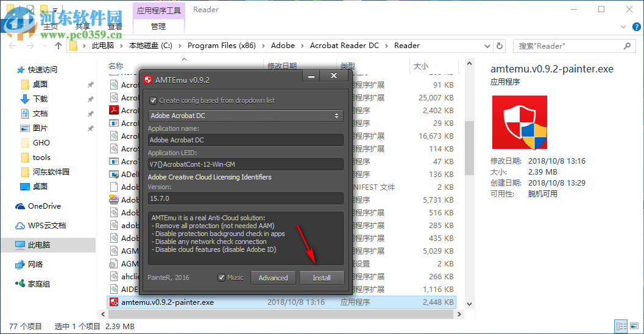Switch to the 管理 ribbon tab
This screenshot has height=334, width=644.
pos(158,26)
